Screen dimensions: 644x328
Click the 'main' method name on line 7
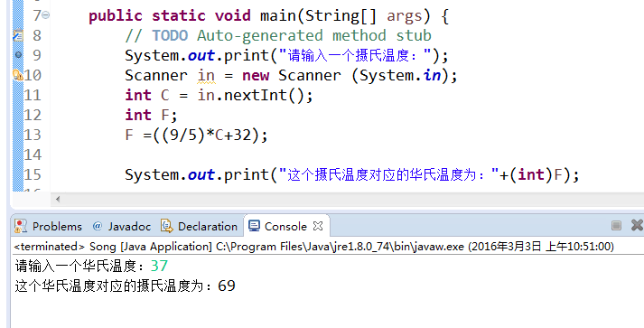click(x=278, y=16)
